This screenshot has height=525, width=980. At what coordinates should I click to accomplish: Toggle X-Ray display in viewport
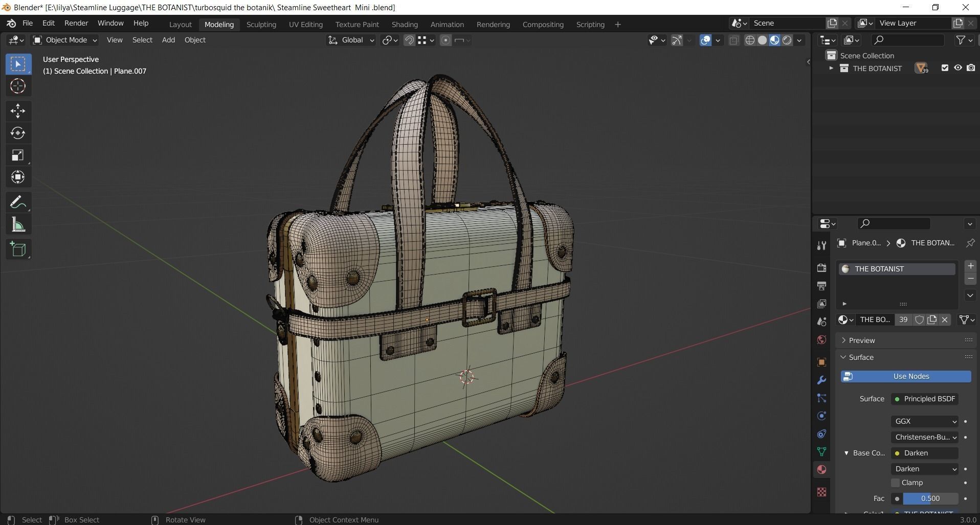(x=733, y=40)
